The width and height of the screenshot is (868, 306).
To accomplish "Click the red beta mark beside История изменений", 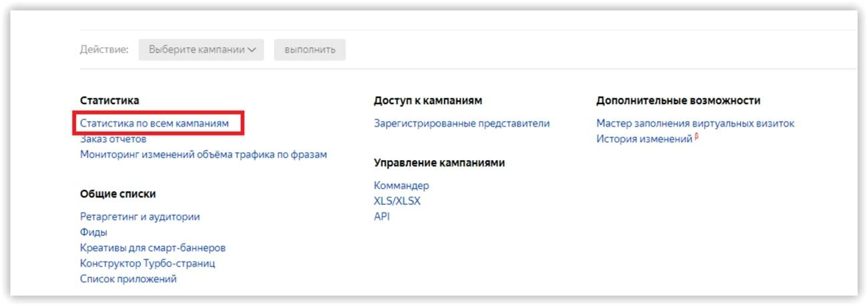I will coord(696,137).
